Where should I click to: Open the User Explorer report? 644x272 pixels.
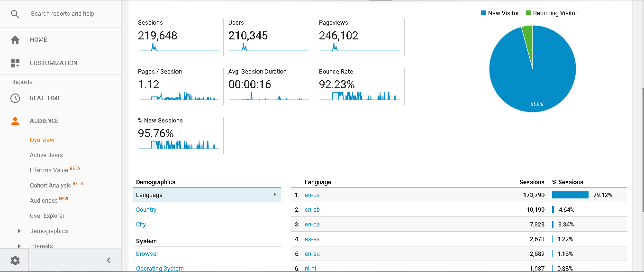tap(47, 216)
